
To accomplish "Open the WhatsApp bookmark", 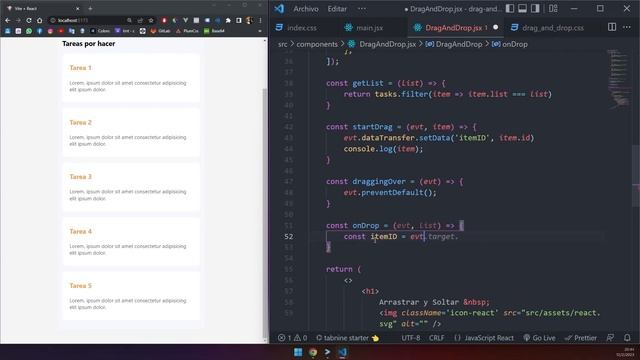I will coord(29,31).
